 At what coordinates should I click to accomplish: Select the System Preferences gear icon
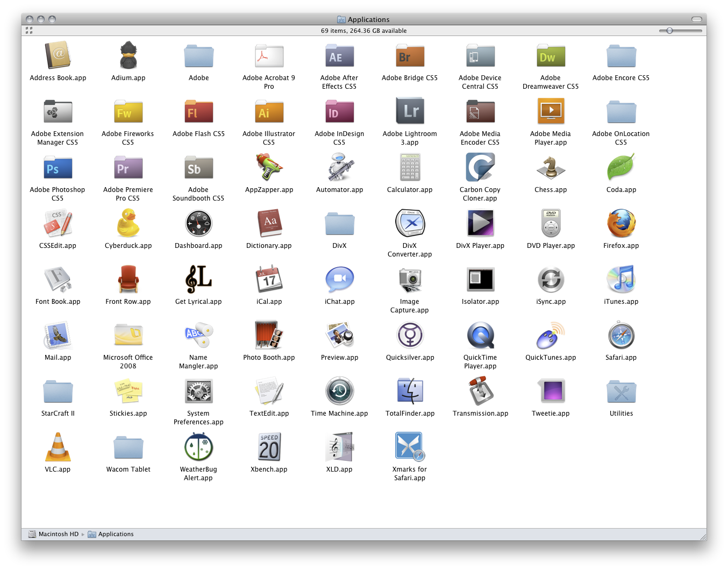click(198, 391)
